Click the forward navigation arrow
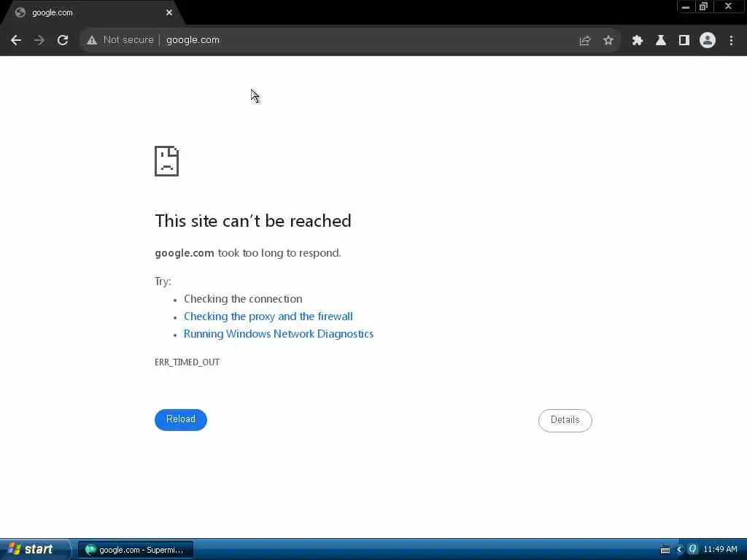Image resolution: width=747 pixels, height=560 pixels. [39, 40]
